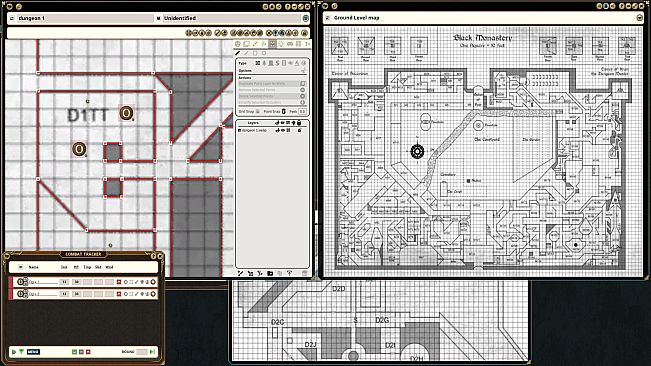Click the leftmost green faction filter icon in tracker footer
651x366 pixels.
point(74,352)
